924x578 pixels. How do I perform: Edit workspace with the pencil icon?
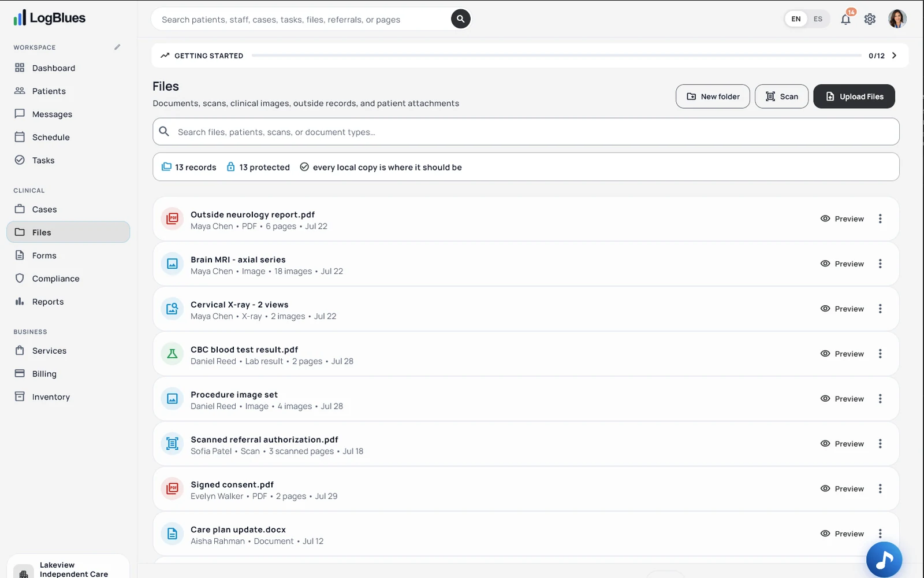tap(117, 47)
